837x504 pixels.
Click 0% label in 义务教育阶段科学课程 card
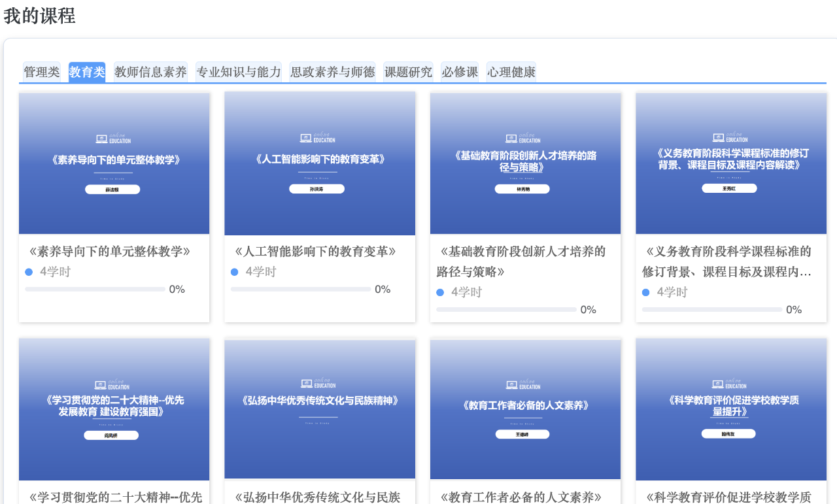(x=794, y=309)
